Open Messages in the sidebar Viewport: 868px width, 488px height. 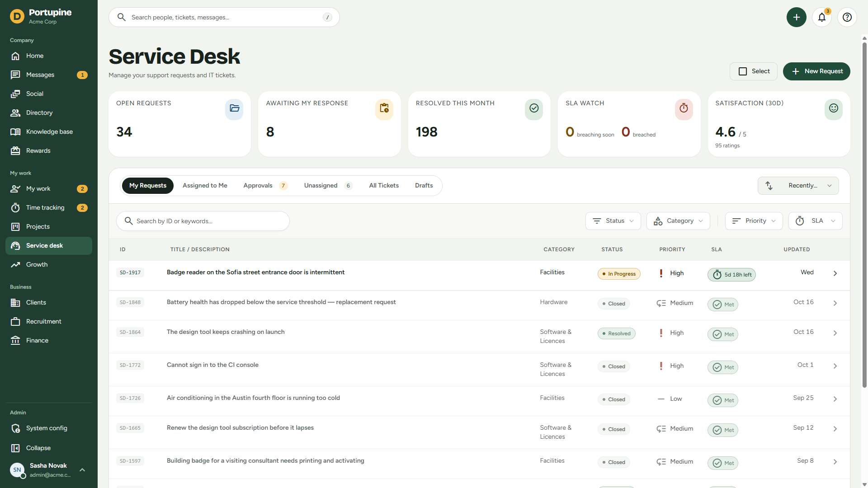(49, 75)
